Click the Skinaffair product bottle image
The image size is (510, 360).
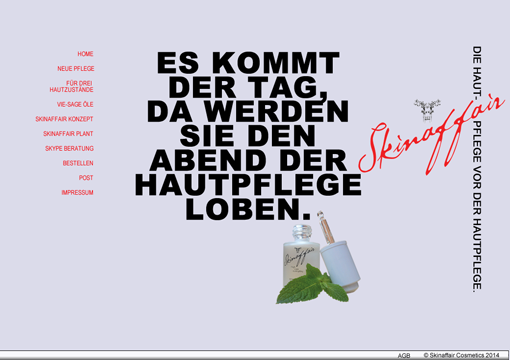[300, 255]
